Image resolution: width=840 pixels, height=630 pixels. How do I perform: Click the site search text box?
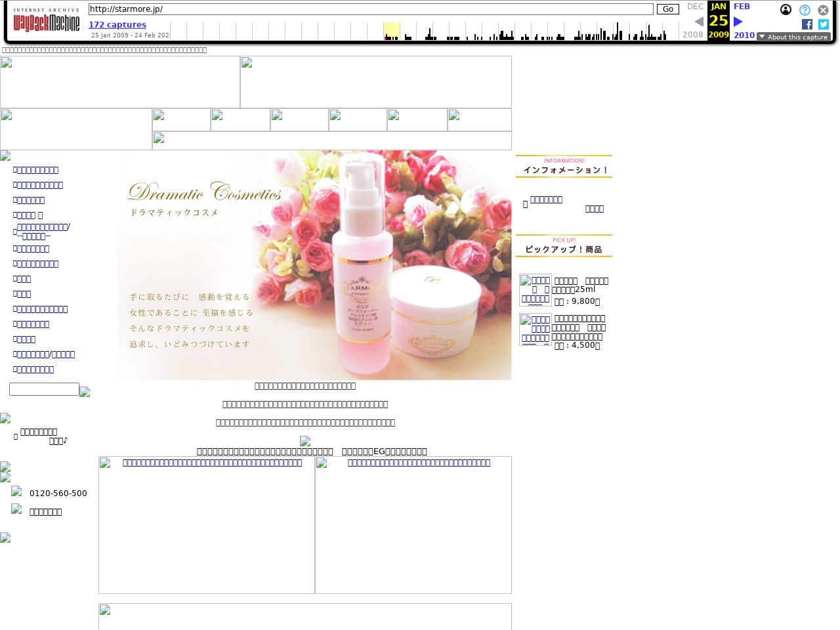click(x=44, y=389)
